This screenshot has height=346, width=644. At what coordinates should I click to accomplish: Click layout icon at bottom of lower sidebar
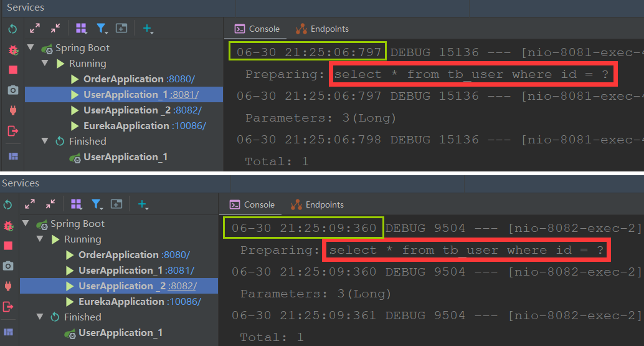pyautogui.click(x=8, y=332)
